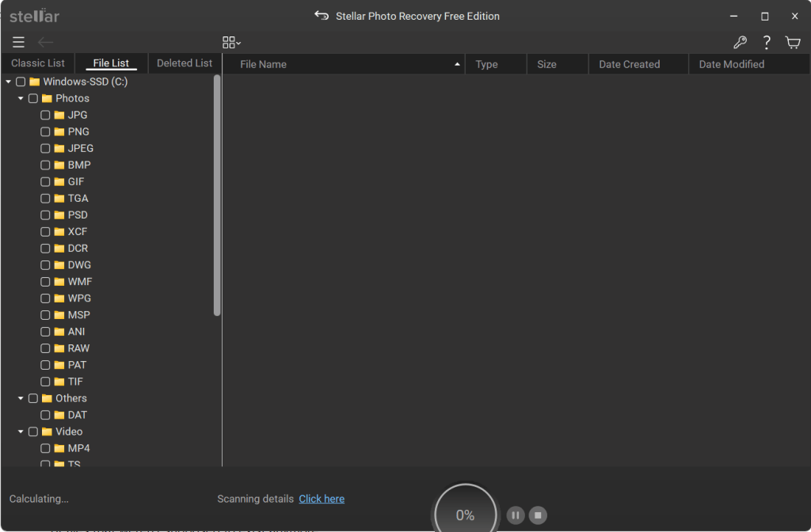Open the hamburger menu

(19, 43)
